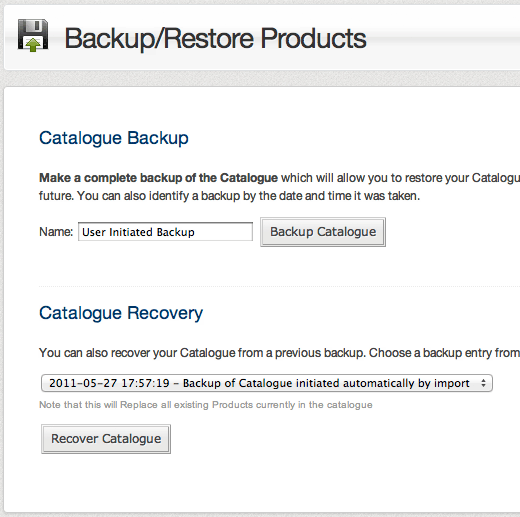The height and width of the screenshot is (517, 520).
Task: Click the 'You can also recover your Catalogue' paragraph
Action: (279, 353)
